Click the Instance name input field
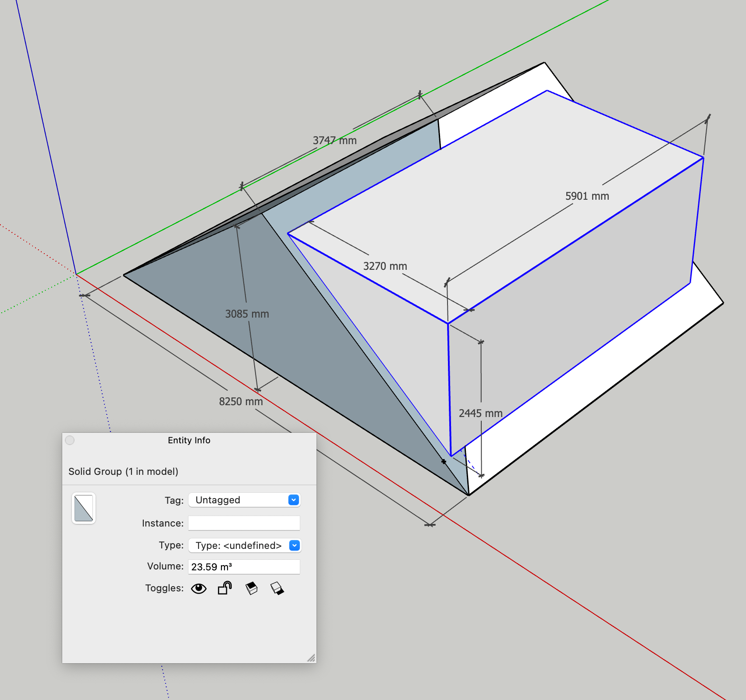746x700 pixels. [x=244, y=523]
